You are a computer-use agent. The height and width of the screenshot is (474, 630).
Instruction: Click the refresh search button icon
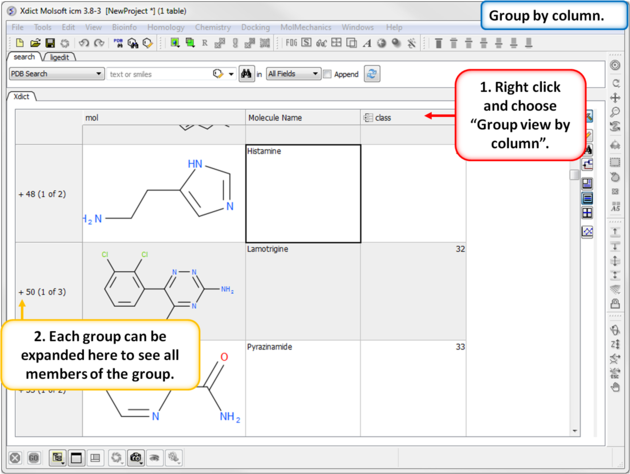coord(372,74)
